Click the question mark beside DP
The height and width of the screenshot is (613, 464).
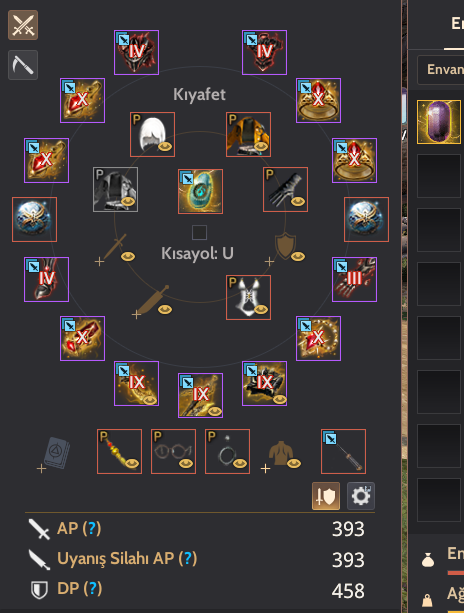(93, 589)
